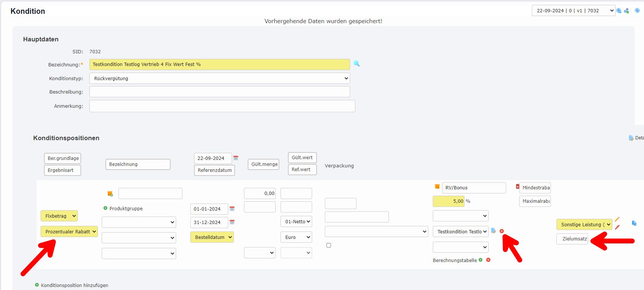The image size is (644, 290).
Task: Click the Ergebnisart header button
Action: click(x=63, y=170)
